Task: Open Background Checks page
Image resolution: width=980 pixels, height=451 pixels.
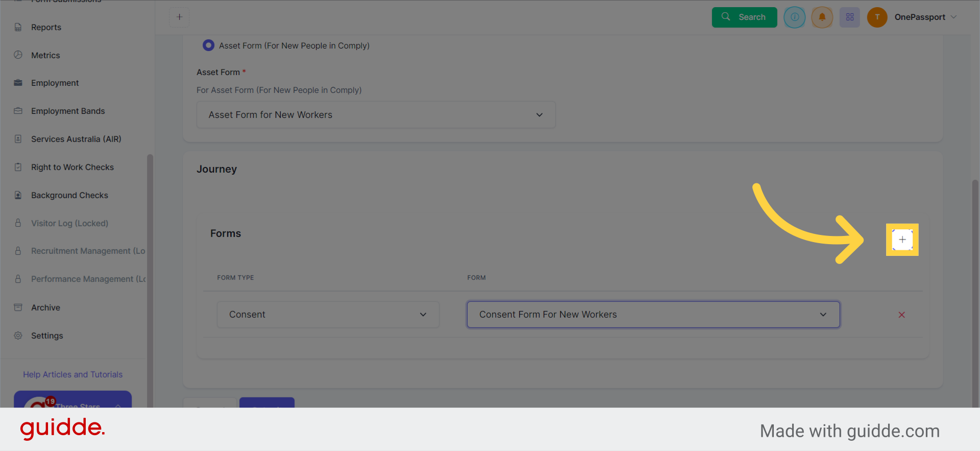Action: pos(69,195)
